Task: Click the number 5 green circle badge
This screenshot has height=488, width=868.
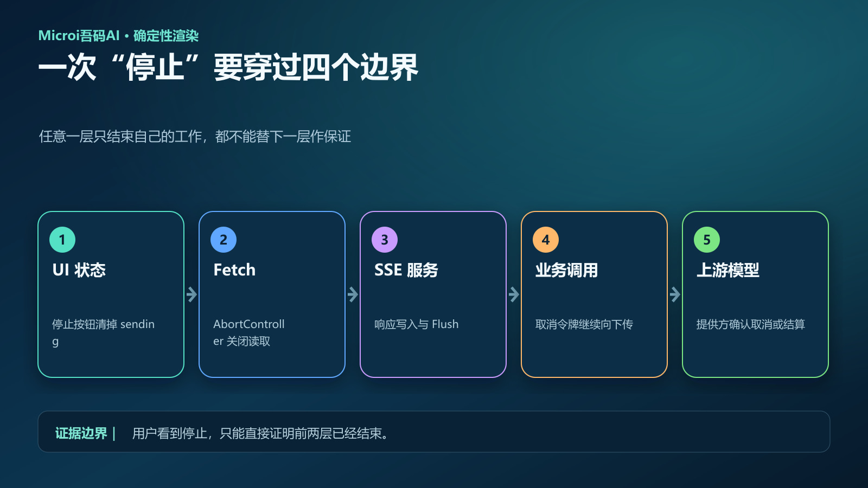Action: 707,240
